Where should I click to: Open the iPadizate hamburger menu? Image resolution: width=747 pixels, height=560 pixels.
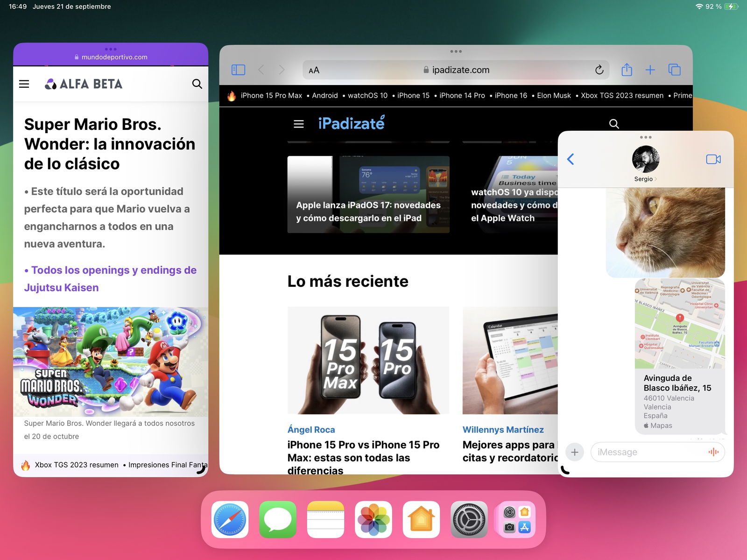pos(299,124)
